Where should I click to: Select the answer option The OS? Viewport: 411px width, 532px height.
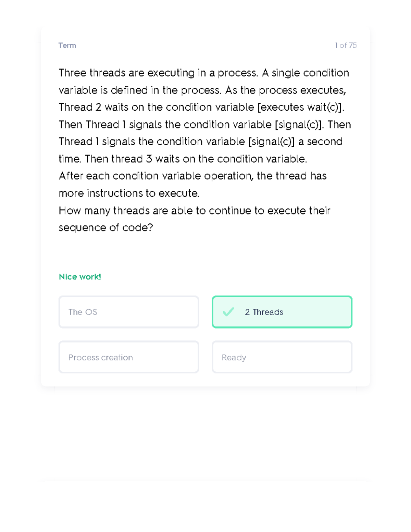[x=128, y=312]
